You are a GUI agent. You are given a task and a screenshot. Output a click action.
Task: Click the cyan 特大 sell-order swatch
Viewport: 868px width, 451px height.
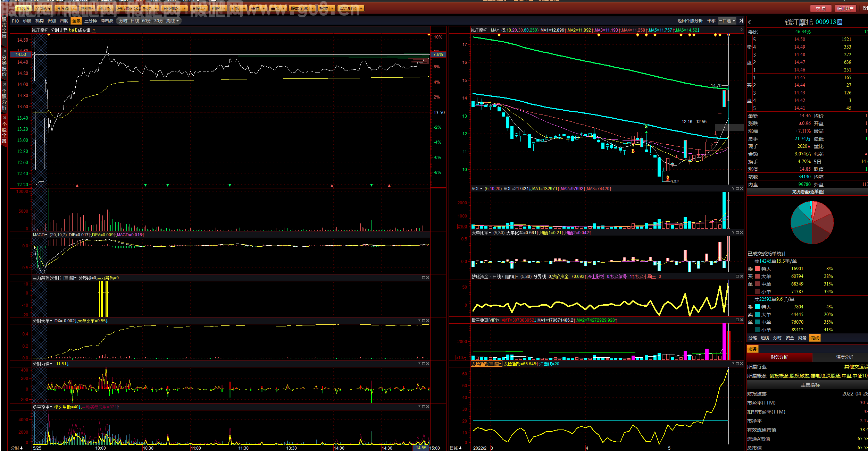click(x=758, y=307)
